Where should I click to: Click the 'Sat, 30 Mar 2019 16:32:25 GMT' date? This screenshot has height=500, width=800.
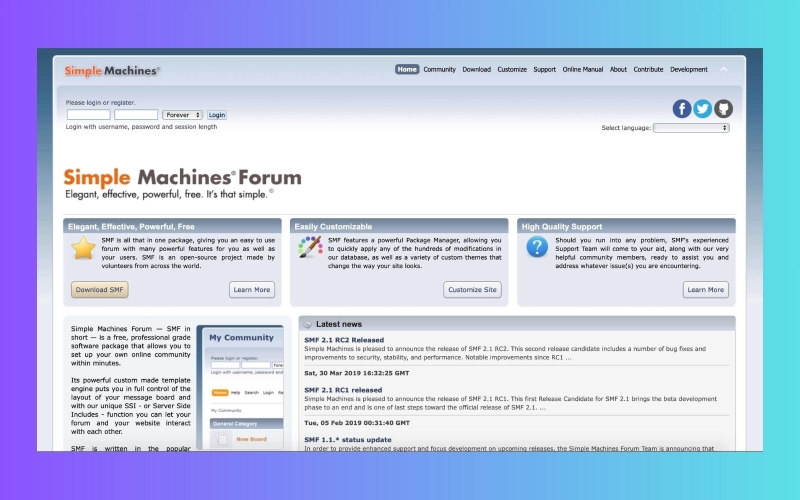[x=357, y=373]
